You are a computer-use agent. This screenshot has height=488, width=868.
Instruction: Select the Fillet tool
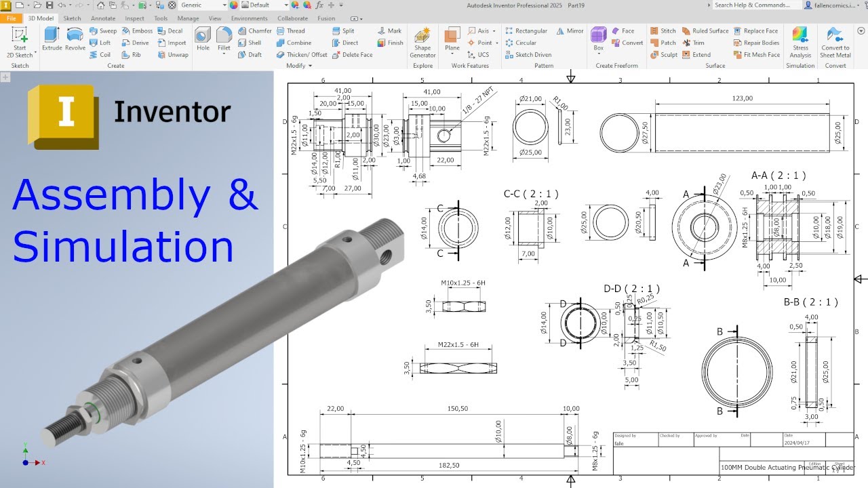click(x=224, y=37)
